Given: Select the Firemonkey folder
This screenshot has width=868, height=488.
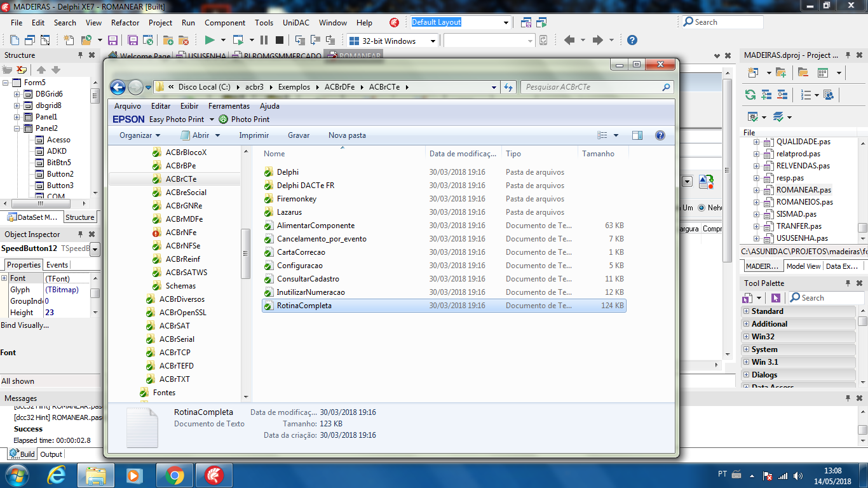Looking at the screenshot, I should coord(296,199).
